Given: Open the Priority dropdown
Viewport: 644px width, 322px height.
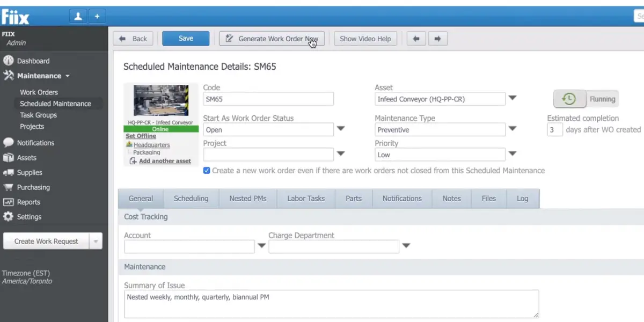Looking at the screenshot, I should [513, 154].
